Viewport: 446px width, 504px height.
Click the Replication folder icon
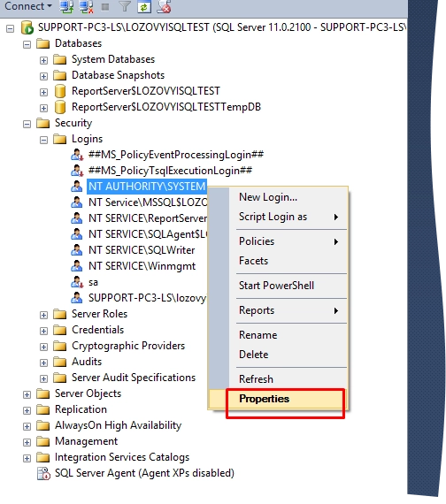coord(43,409)
